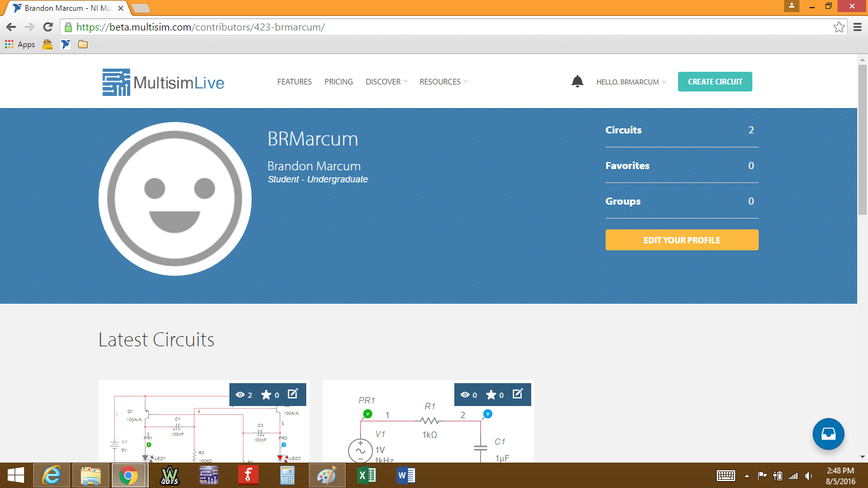Open a new browser tab
868x488 pixels.
pyautogui.click(x=140, y=8)
